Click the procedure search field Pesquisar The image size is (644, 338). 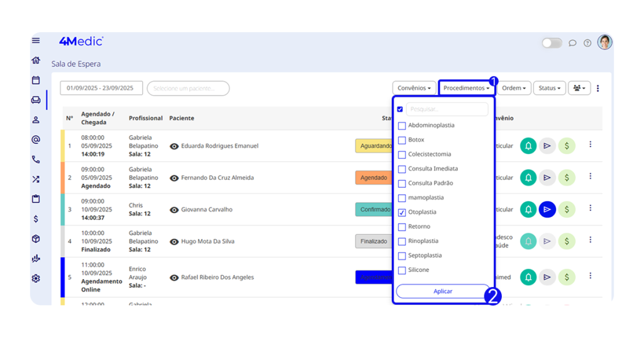[x=447, y=109]
